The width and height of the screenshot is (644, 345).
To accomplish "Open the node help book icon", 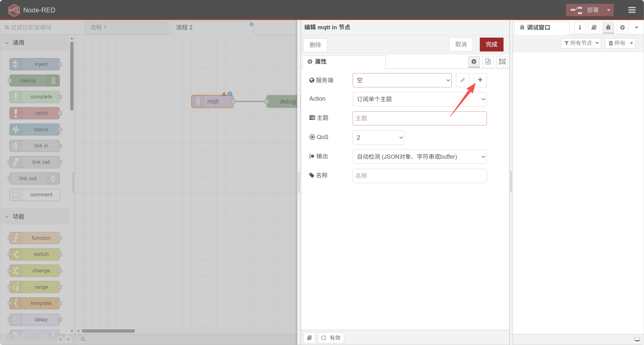I will [594, 28].
